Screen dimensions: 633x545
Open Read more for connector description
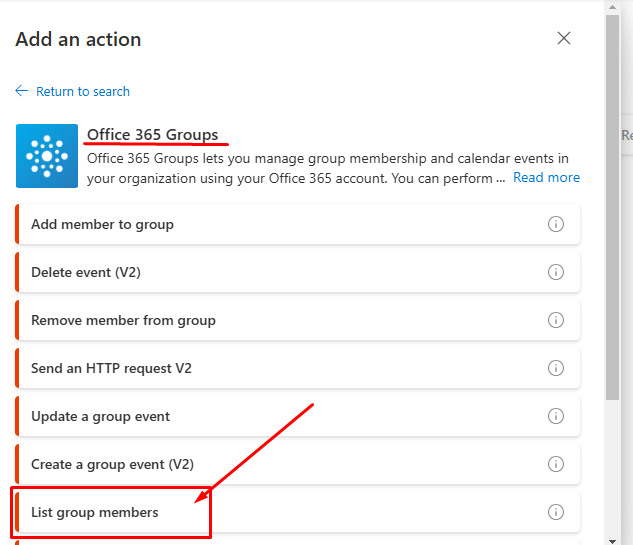[546, 177]
